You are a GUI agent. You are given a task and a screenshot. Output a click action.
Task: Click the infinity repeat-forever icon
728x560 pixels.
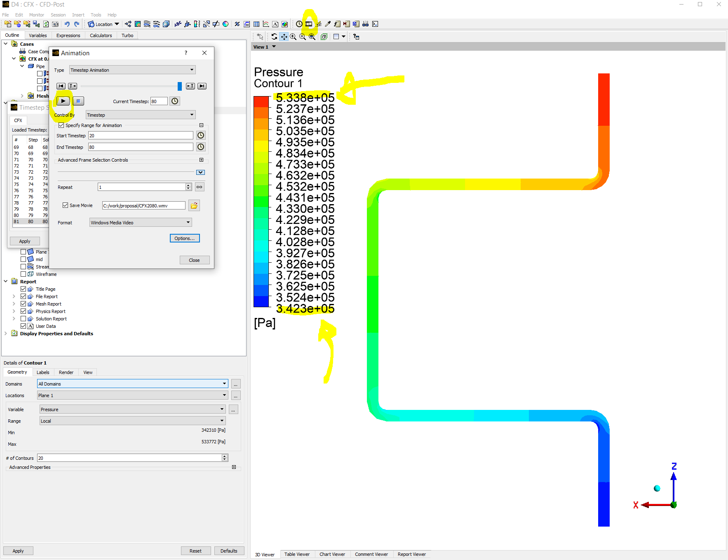(x=200, y=187)
